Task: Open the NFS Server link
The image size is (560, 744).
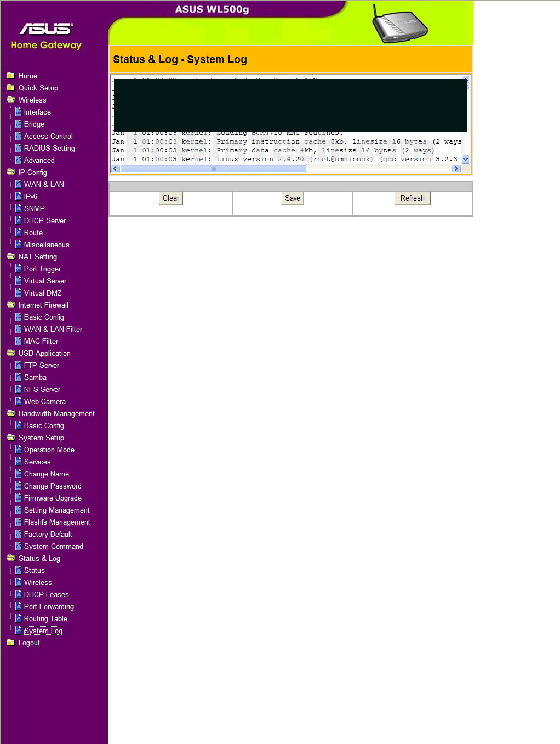Action: point(42,389)
